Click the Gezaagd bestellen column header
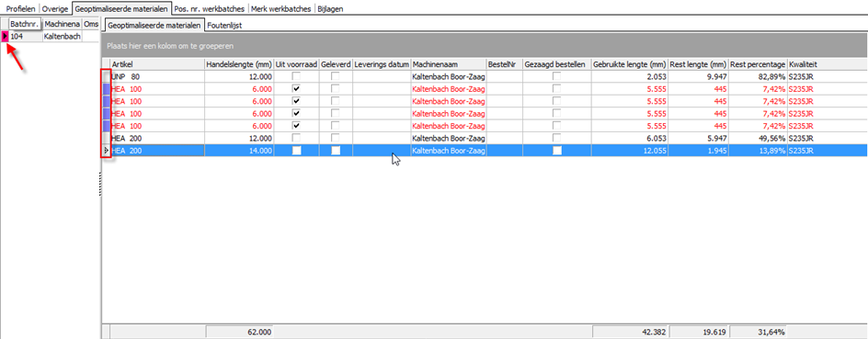Viewport: 868px width, 339px height. pos(556,64)
